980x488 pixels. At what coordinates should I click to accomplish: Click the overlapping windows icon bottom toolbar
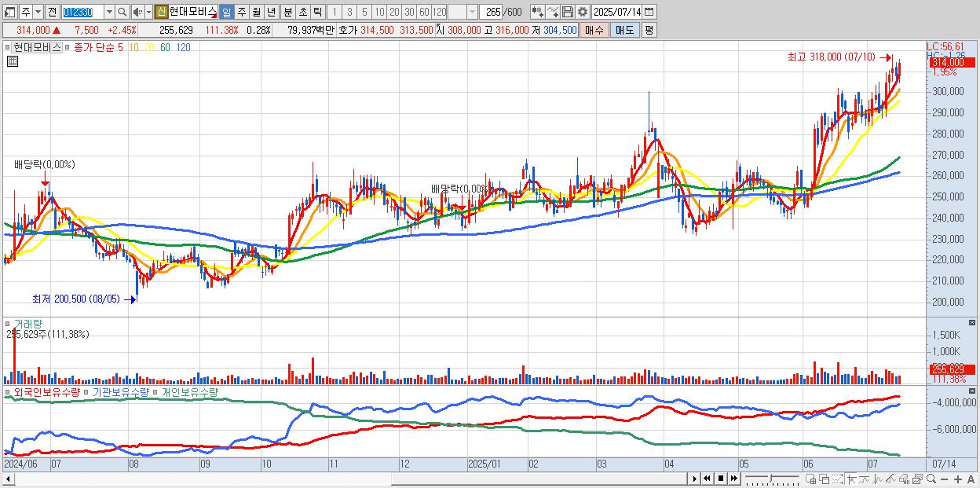coord(825,479)
